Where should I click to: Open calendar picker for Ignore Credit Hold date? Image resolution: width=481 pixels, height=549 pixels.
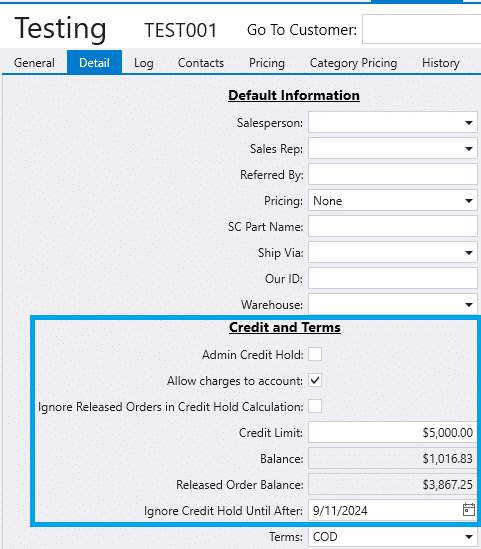pyautogui.click(x=469, y=510)
